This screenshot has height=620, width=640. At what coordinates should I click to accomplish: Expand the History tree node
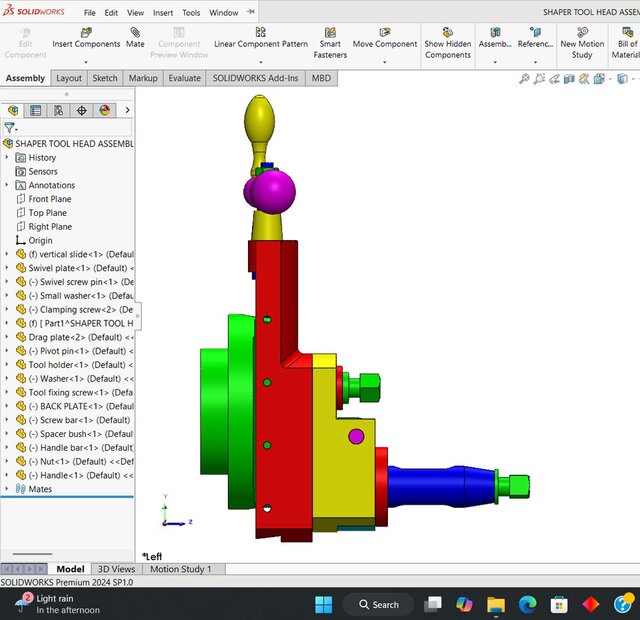pyautogui.click(x=7, y=157)
